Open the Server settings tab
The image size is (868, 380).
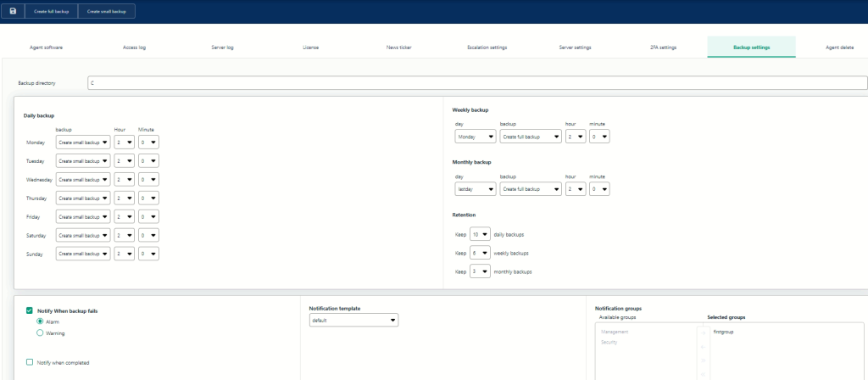click(x=576, y=47)
